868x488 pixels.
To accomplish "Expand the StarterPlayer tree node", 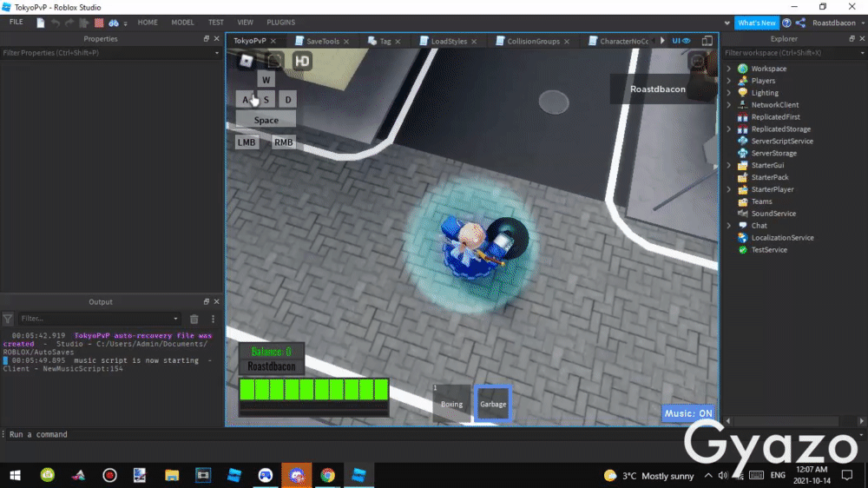I will [x=729, y=189].
